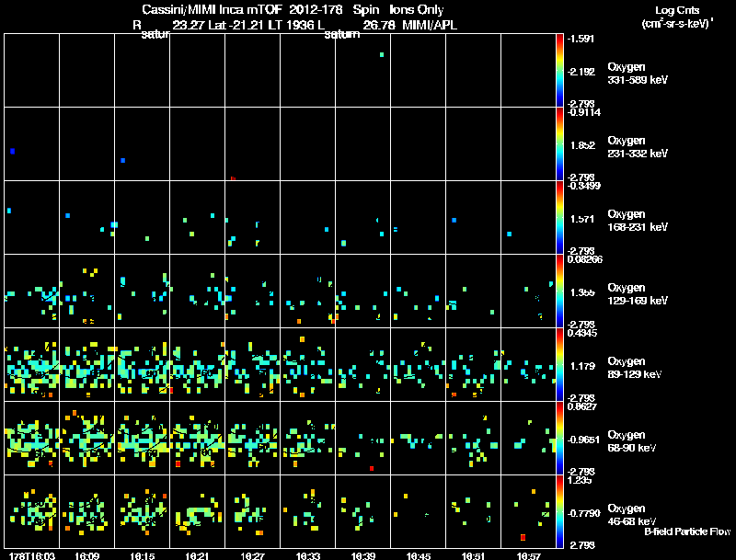Click the '16:21' time axis label
The image size is (736, 560).
[x=197, y=555]
